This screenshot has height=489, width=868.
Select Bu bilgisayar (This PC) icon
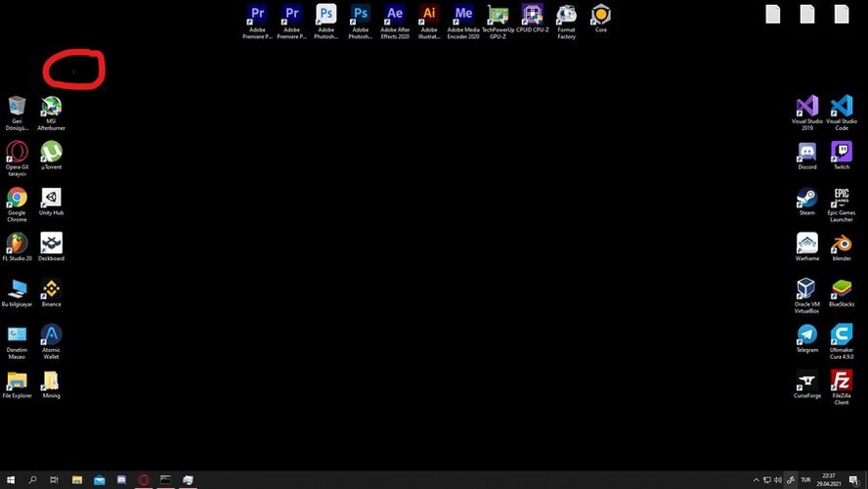point(18,293)
